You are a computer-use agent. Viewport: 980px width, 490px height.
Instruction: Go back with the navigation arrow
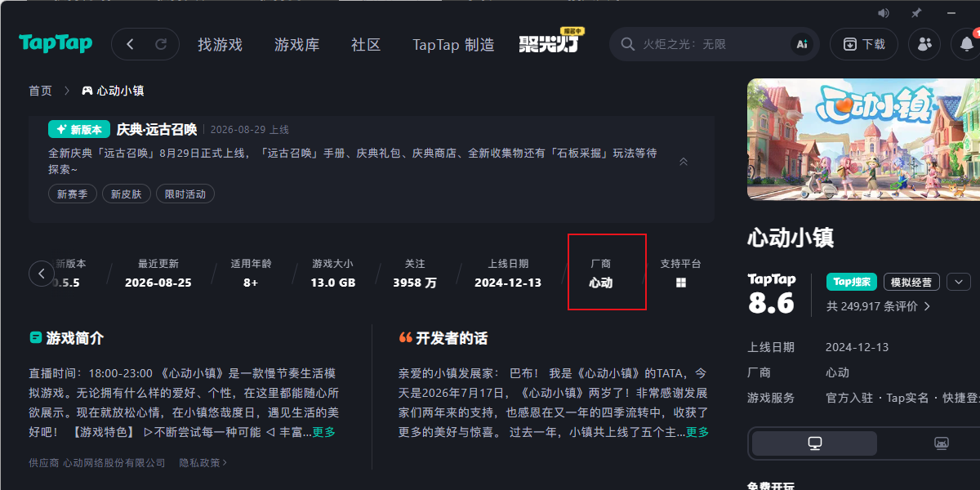click(131, 44)
